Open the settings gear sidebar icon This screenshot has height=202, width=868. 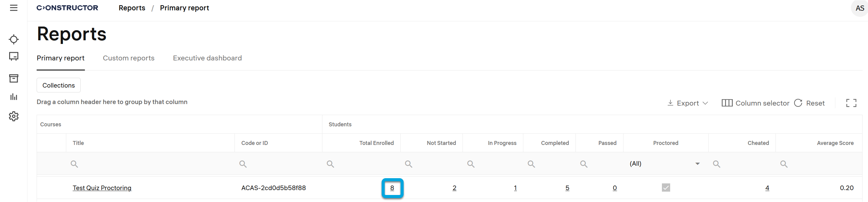pos(13,117)
